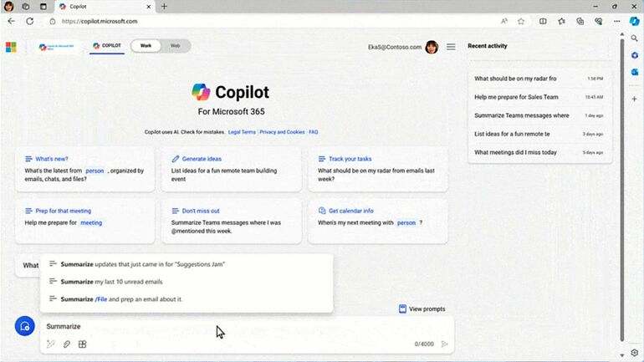Select the Don't miss out card
The height and width of the screenshot is (362, 644).
[x=232, y=222]
